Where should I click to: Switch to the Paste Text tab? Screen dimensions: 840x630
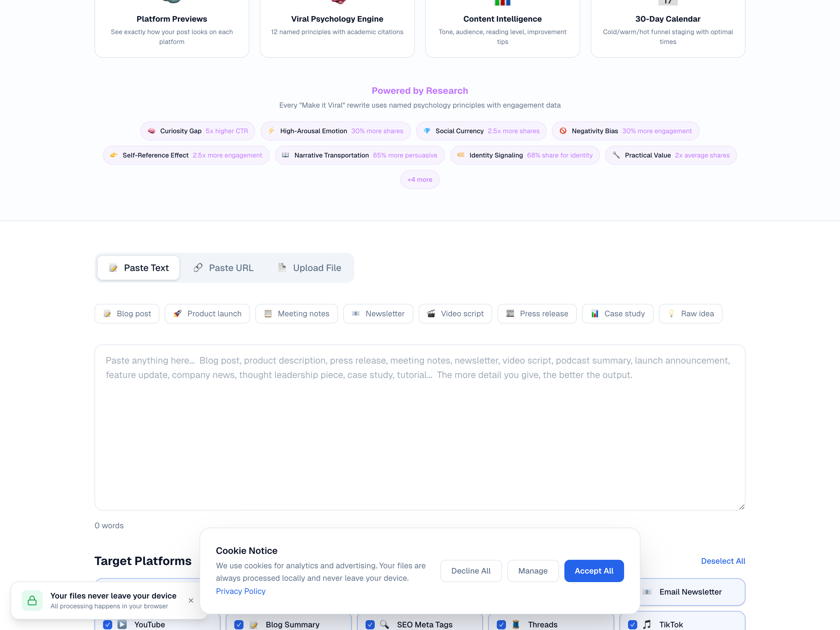coord(138,267)
